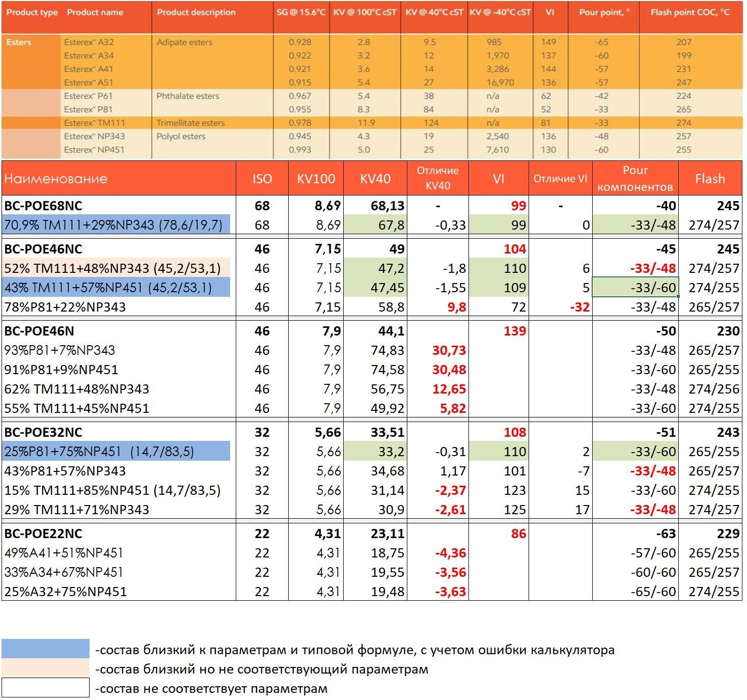Click cell '52% TM111+48%NP343 (45,2/53,1)'
747x700 pixels.
116,268
